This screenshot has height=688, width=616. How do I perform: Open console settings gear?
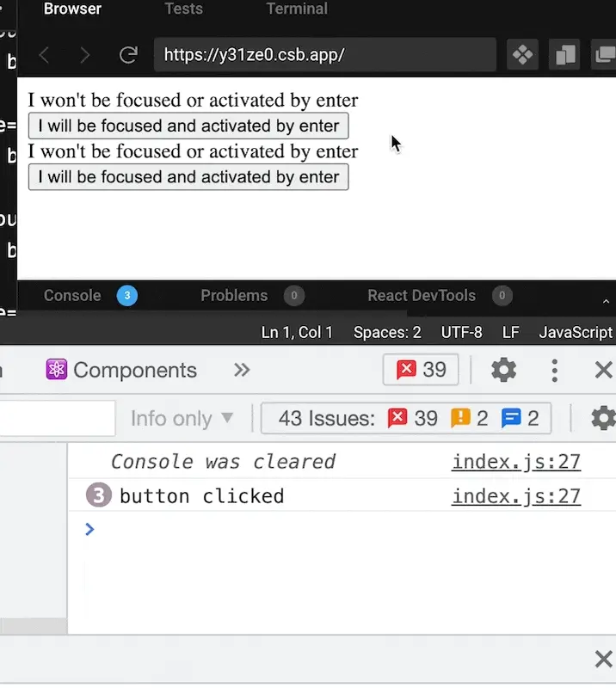click(604, 418)
